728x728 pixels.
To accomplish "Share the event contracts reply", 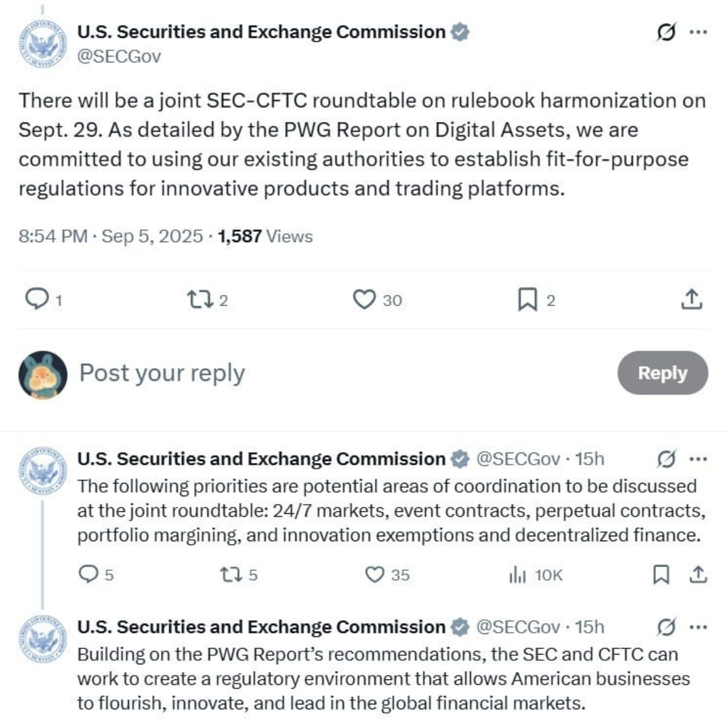I will (699, 575).
